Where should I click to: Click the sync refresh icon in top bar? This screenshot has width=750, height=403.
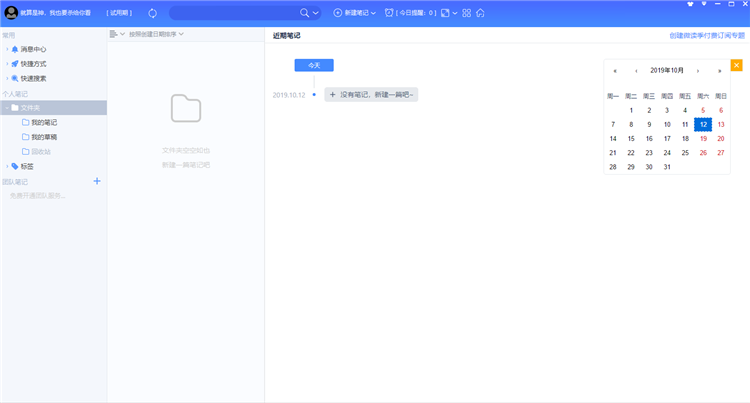(152, 13)
